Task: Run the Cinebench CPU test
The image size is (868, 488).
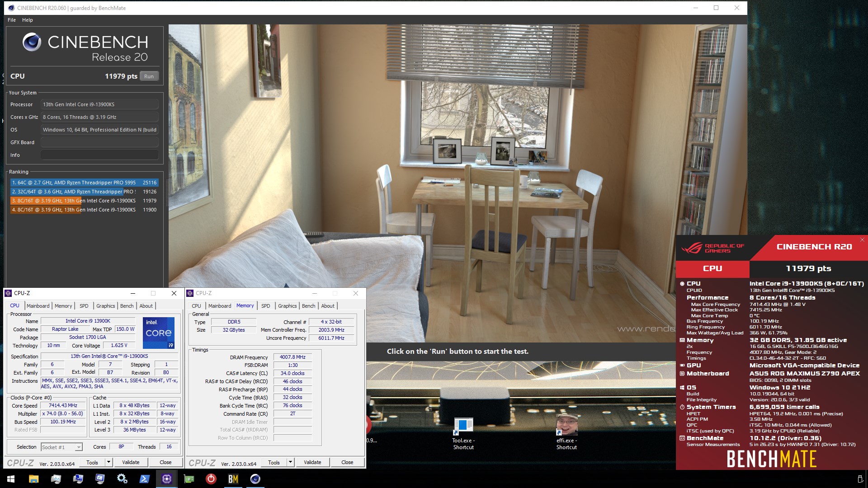Action: click(149, 76)
